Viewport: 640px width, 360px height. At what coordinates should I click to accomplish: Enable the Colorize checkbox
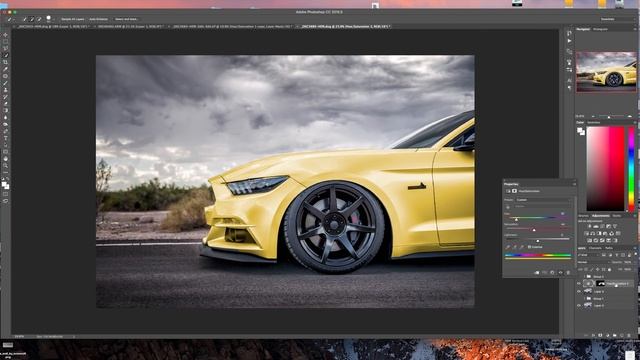pyautogui.click(x=529, y=247)
